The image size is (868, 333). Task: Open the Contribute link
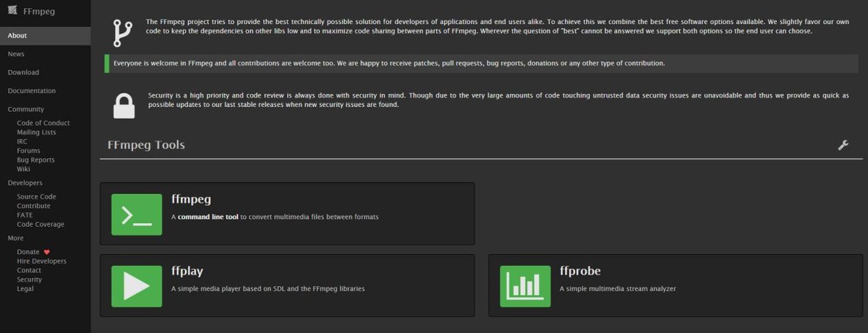click(33, 206)
